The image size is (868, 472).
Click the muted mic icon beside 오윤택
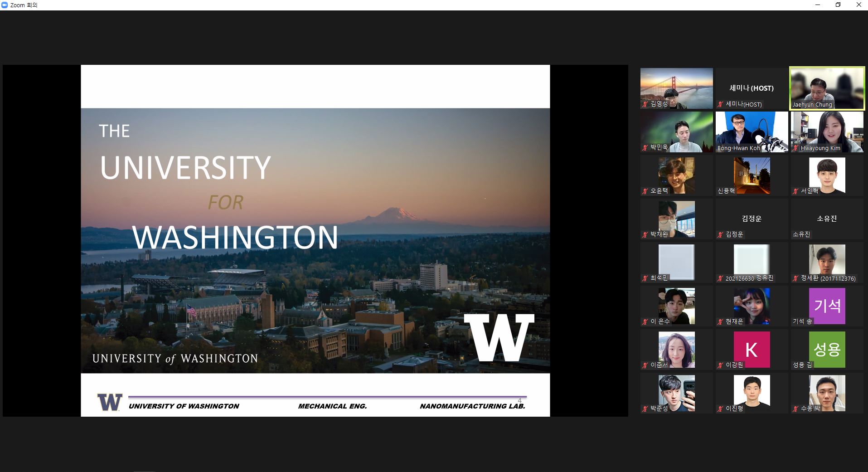pyautogui.click(x=645, y=191)
